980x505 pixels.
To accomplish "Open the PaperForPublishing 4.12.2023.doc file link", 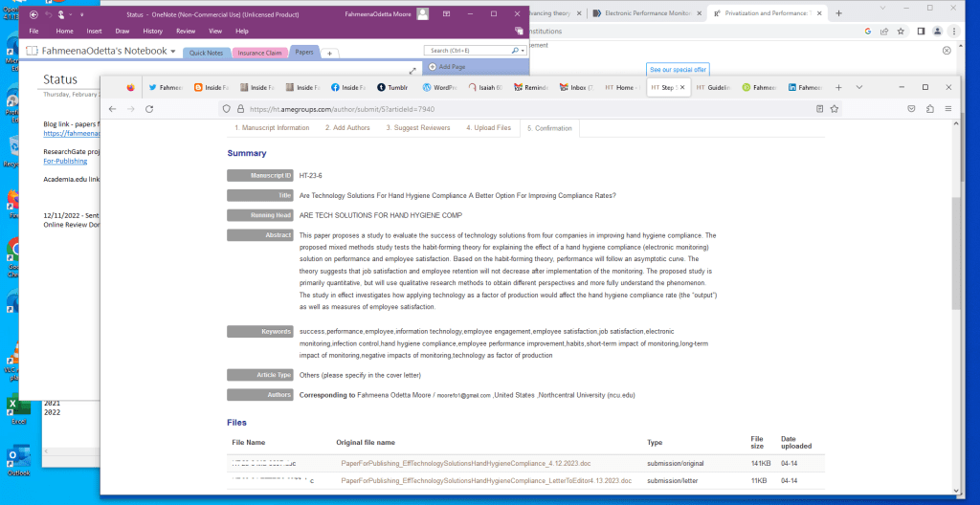I will point(466,464).
